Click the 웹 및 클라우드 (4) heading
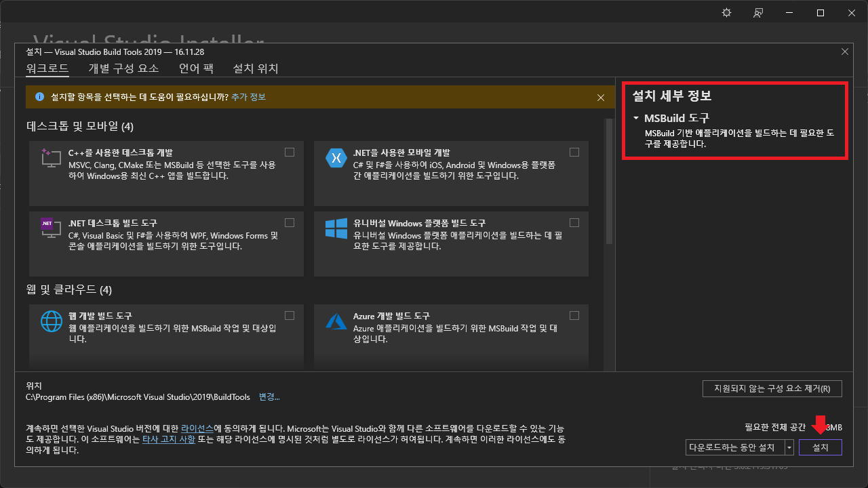Image resolution: width=868 pixels, height=488 pixels. click(68, 289)
